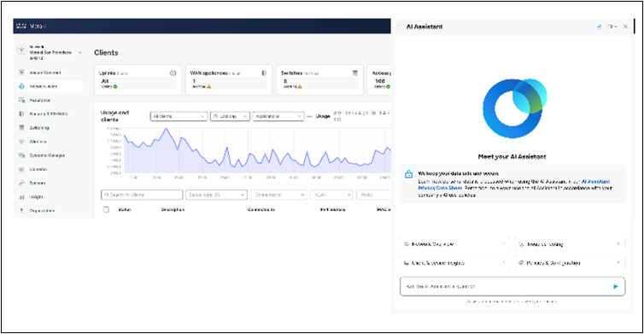Viewport: 644px width, 334px height.
Task: Choose the Troubleshooting suggestion
Action: click(x=570, y=244)
